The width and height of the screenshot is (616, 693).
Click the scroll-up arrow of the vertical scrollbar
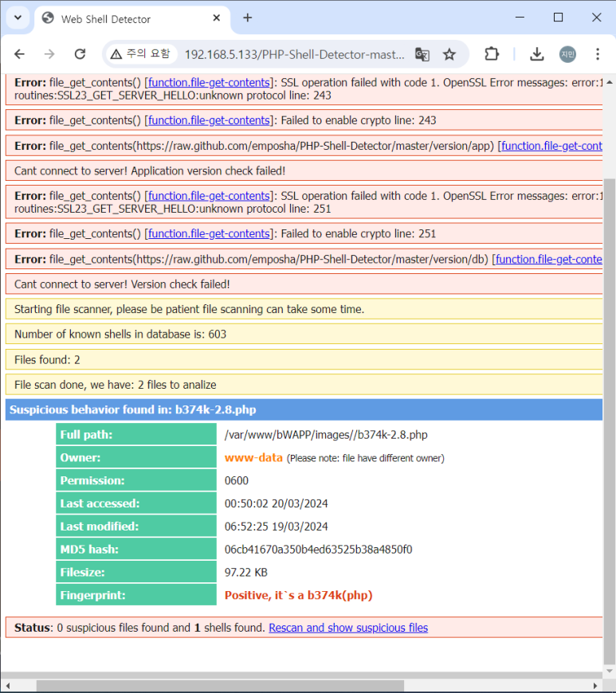[x=610, y=82]
